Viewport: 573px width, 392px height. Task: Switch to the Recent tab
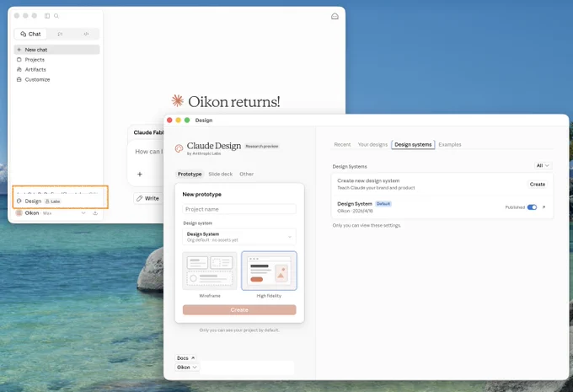342,144
